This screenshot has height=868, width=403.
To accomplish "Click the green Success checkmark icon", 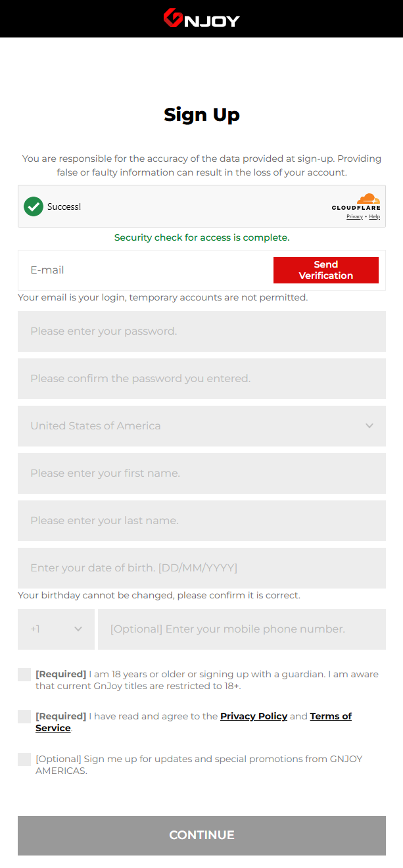I will [x=34, y=206].
